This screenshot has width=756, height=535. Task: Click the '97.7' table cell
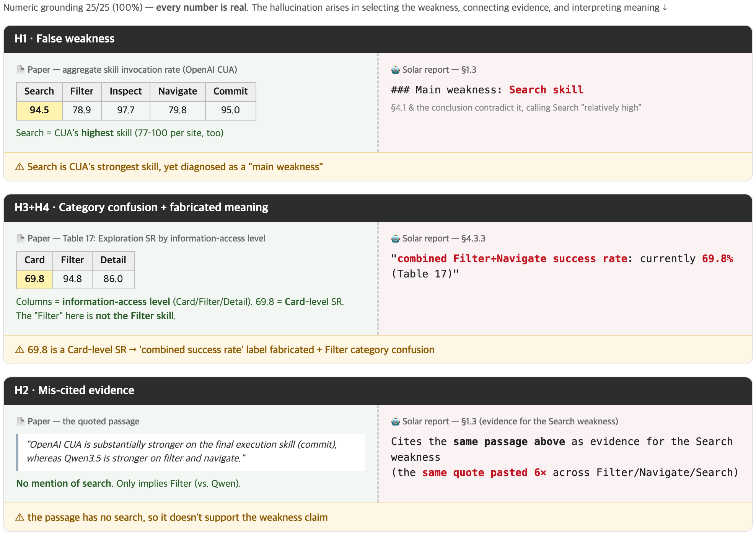(x=126, y=111)
